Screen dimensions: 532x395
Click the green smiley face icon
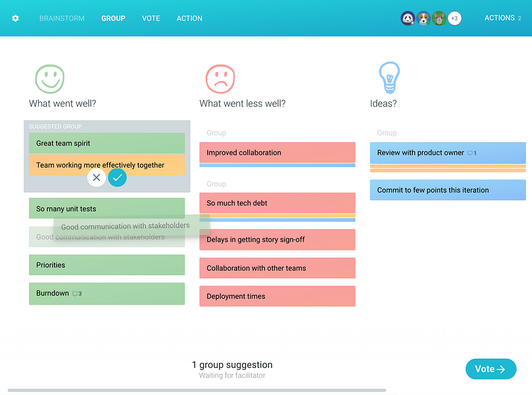[x=50, y=79]
